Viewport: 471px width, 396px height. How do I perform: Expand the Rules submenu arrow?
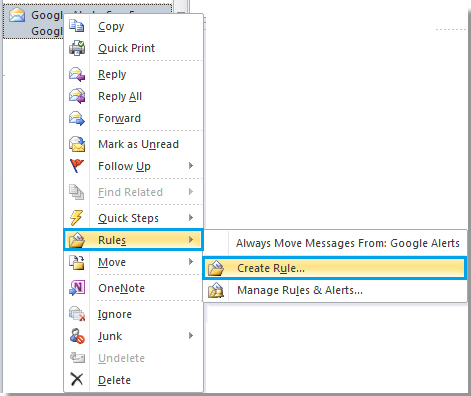(x=191, y=240)
